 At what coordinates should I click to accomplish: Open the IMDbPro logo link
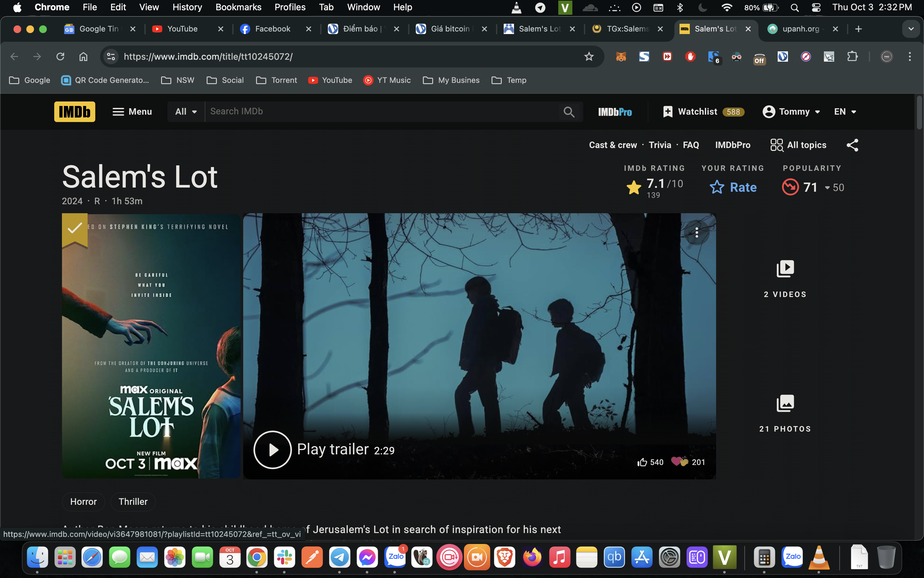615,112
